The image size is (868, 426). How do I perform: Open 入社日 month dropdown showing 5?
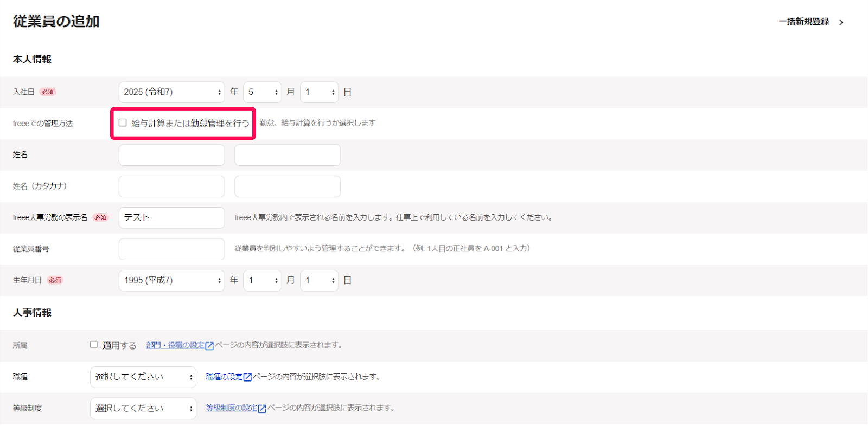262,92
